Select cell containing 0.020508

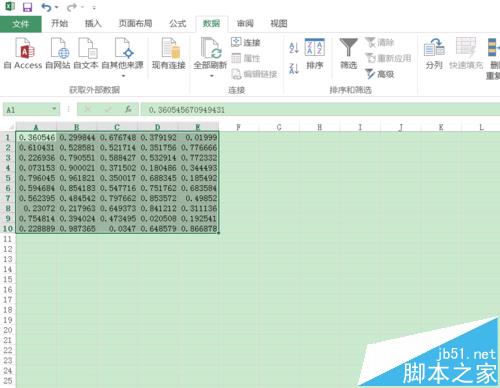(x=158, y=219)
